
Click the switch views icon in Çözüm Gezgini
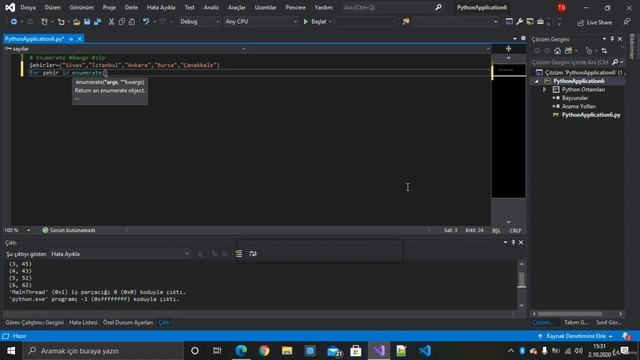(x=569, y=51)
